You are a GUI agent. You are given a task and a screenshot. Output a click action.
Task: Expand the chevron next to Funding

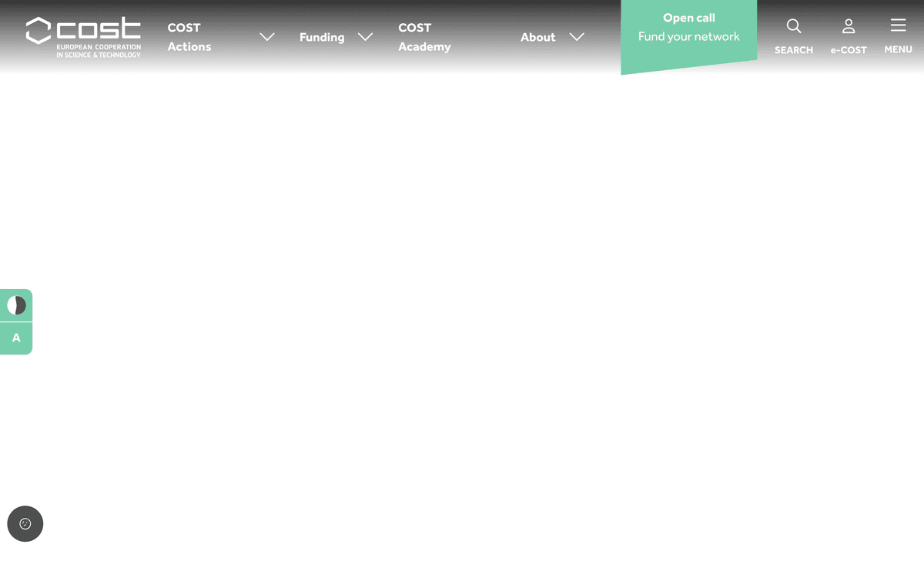click(366, 37)
